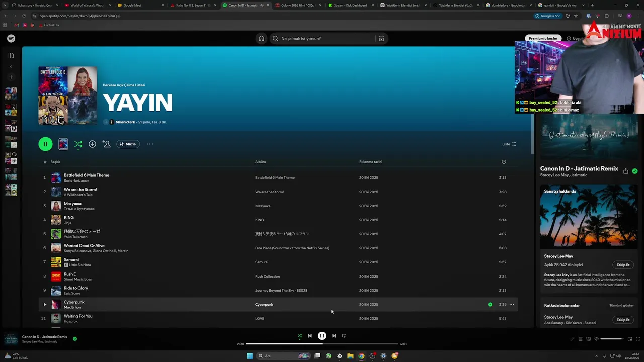This screenshot has height=362, width=644.
Task: Download the YAYIN playlist
Action: (92, 144)
